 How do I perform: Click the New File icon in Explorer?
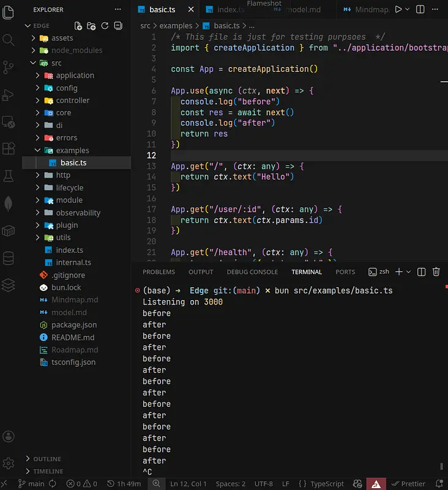(x=78, y=26)
